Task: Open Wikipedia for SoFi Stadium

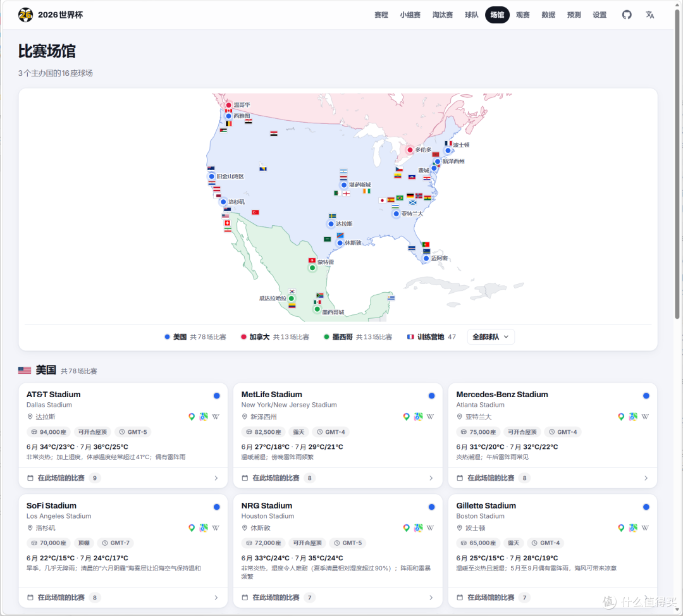Action: coord(216,528)
